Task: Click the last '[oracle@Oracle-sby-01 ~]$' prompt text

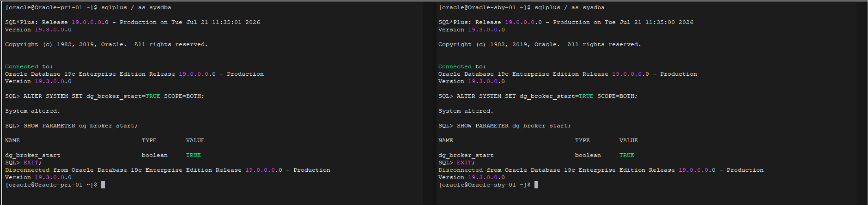Action: [485, 185]
